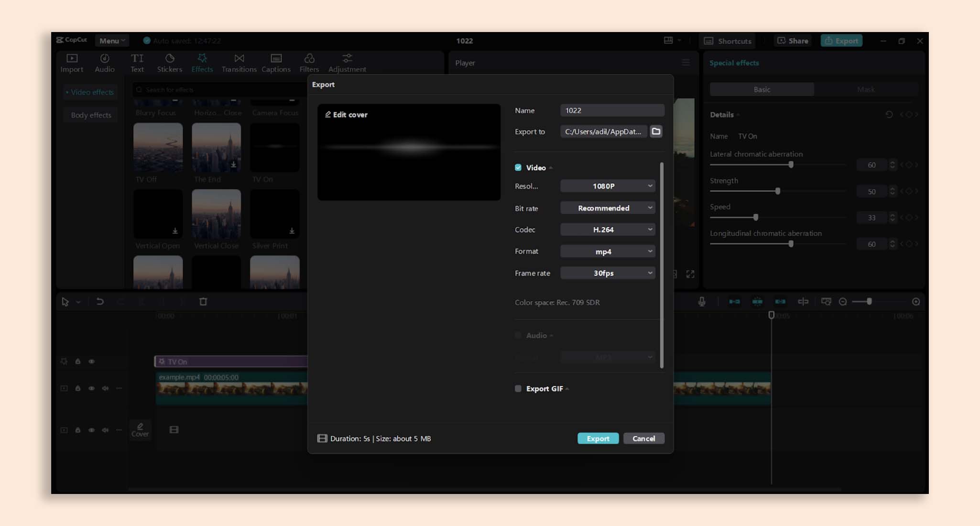
Task: Click the Text tool icon
Action: coord(137,62)
